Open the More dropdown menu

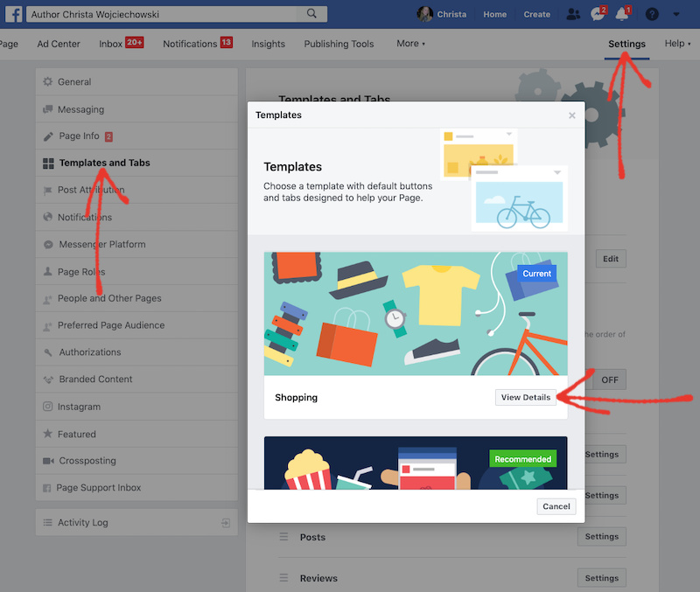click(409, 43)
